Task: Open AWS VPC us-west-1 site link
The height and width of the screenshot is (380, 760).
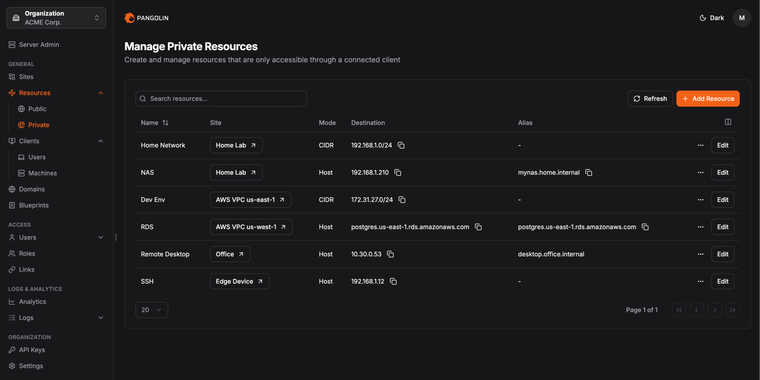Action: 251,227
